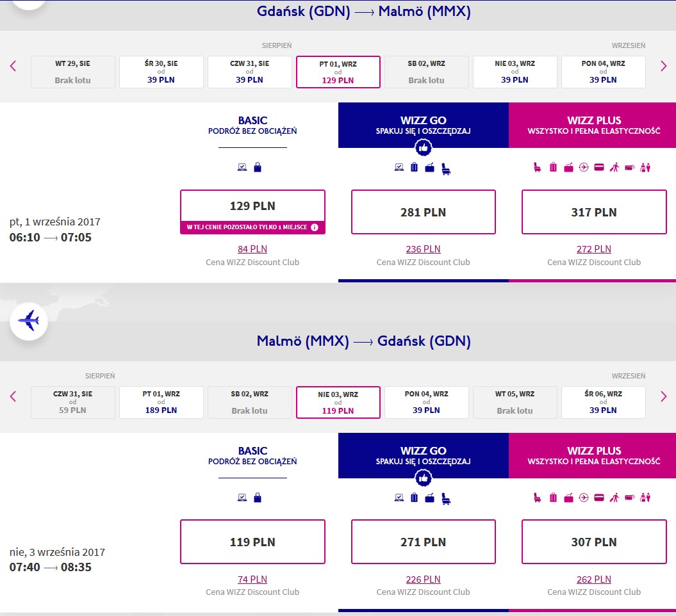The height and width of the screenshot is (616, 676).
Task: Show later outbound dates with right arrow
Action: pyautogui.click(x=663, y=66)
